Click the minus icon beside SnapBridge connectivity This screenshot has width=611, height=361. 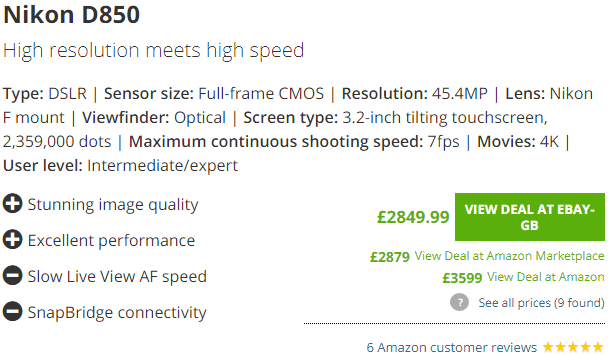click(12, 311)
